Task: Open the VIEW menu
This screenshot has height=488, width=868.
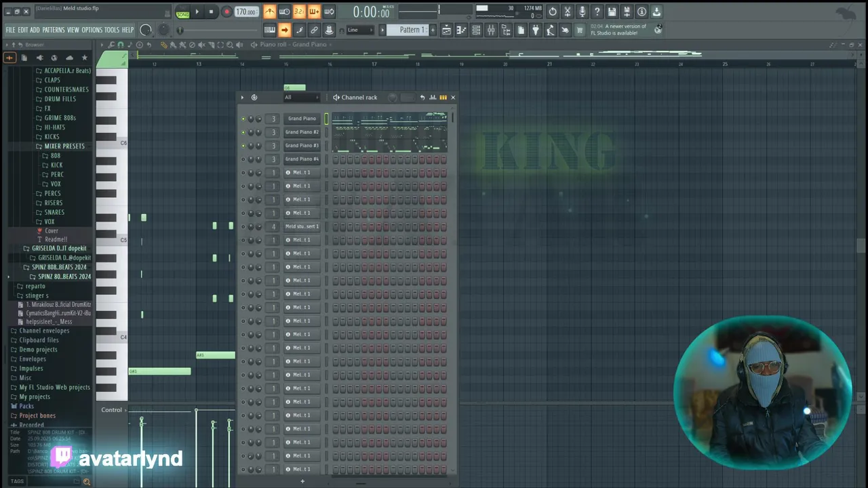Action: click(x=73, y=30)
